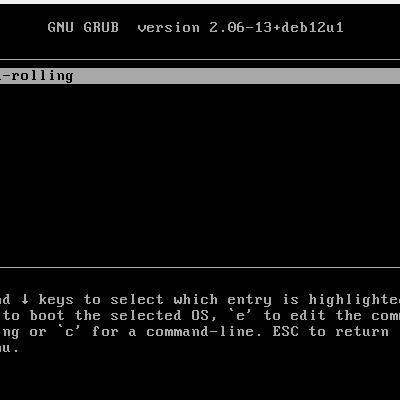Click the word "keys" after the arrow
The image size is (400, 400).
56,300
